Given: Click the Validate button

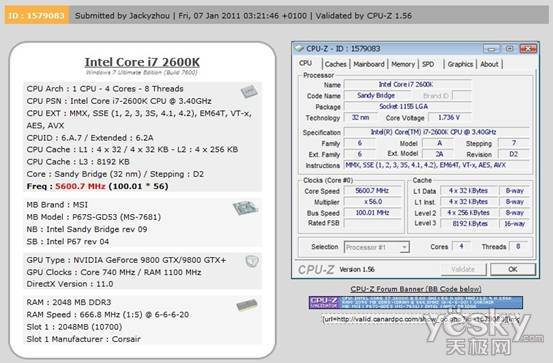Looking at the screenshot, I should pos(463,270).
